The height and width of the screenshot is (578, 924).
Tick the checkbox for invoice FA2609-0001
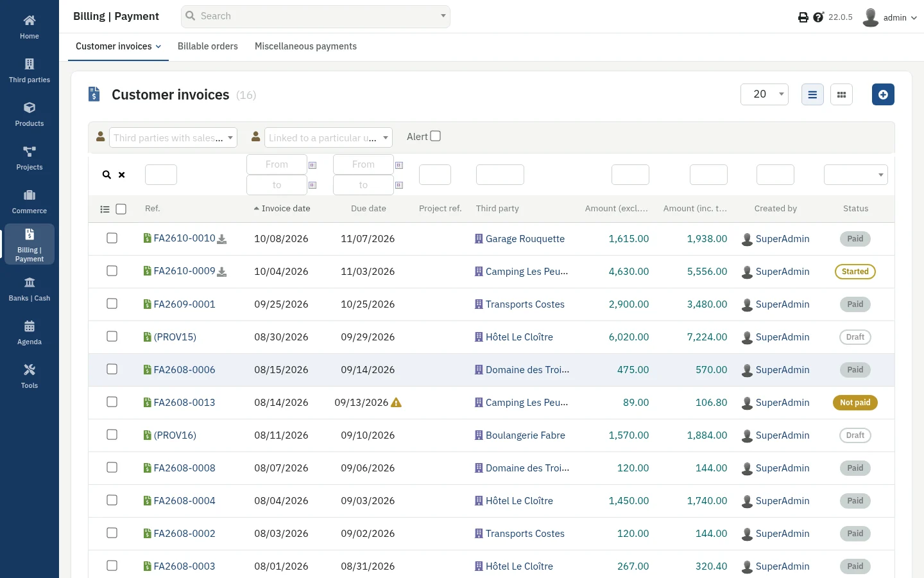[x=112, y=304]
